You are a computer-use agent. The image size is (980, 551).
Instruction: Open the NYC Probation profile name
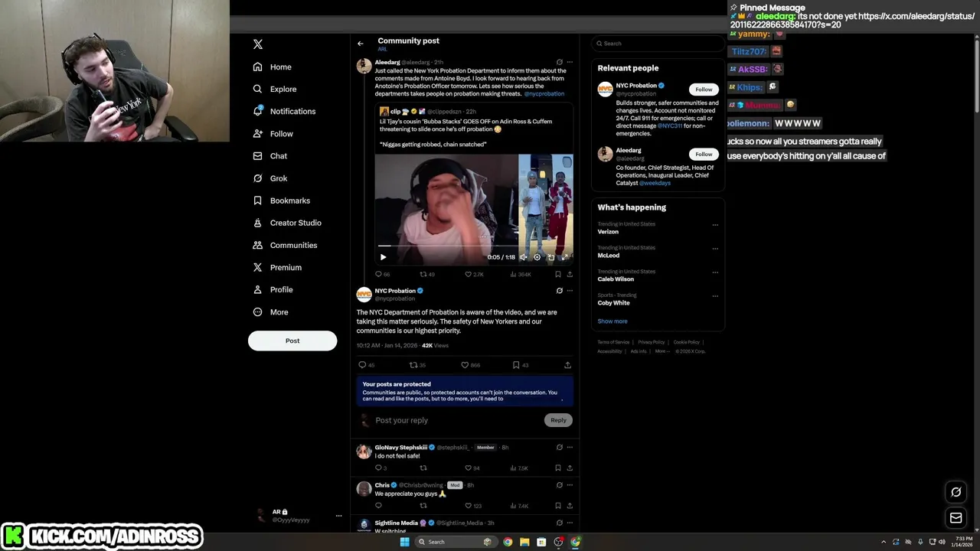click(x=395, y=291)
